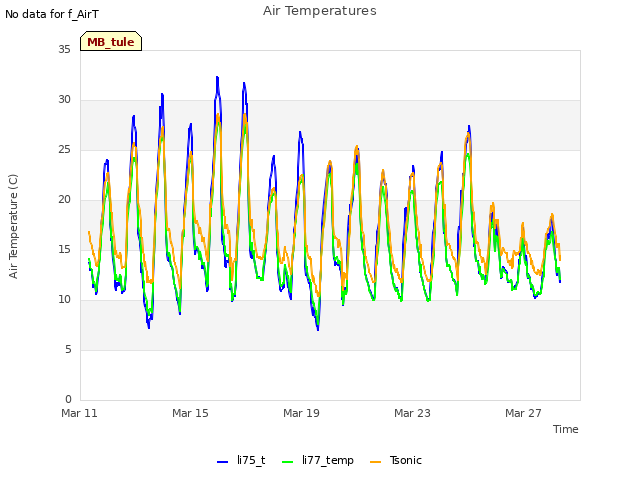Click the green li77_temp legend swatch
This screenshot has height=480, width=640.
(x=288, y=462)
